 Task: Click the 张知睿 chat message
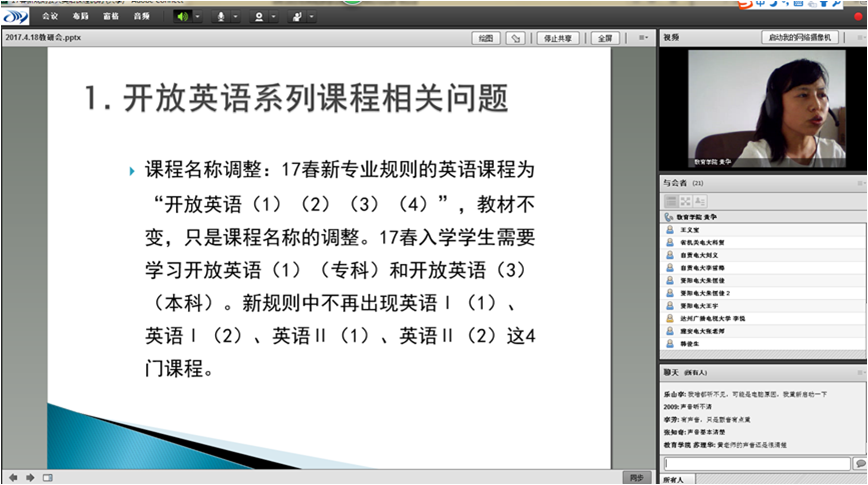pos(694,432)
